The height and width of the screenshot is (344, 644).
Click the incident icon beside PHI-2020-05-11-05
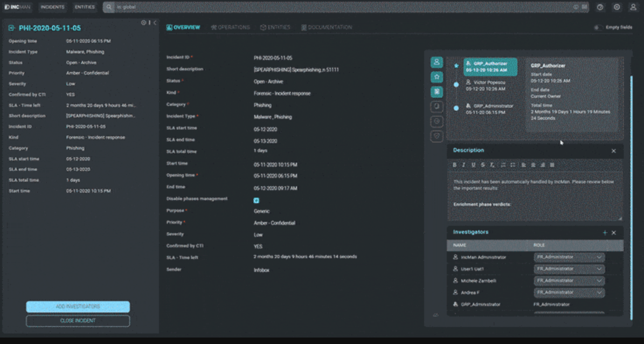point(11,28)
